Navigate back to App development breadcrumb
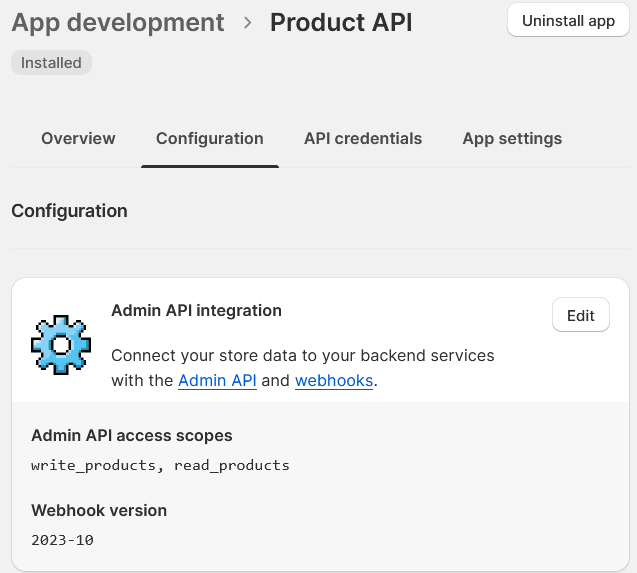637x573 pixels. click(118, 22)
